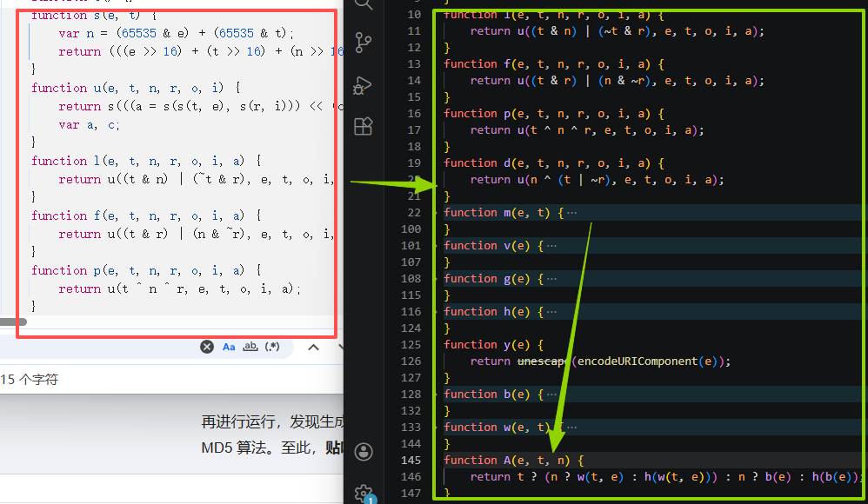Open the Run and Debug view
Screen dimensions: 868x504
(x=364, y=84)
